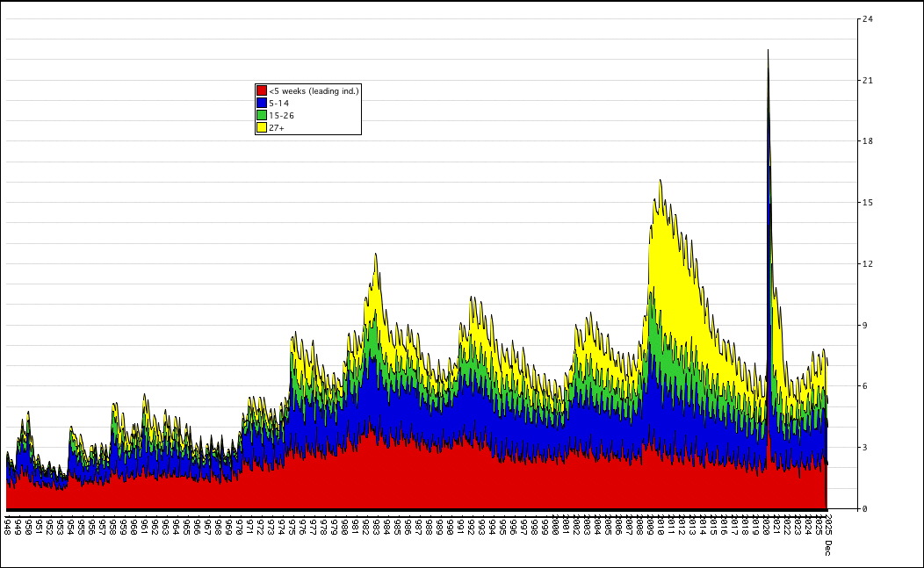The height and width of the screenshot is (568, 924).
Task: Click the green 15-26 legend swatch
Action: (x=262, y=115)
